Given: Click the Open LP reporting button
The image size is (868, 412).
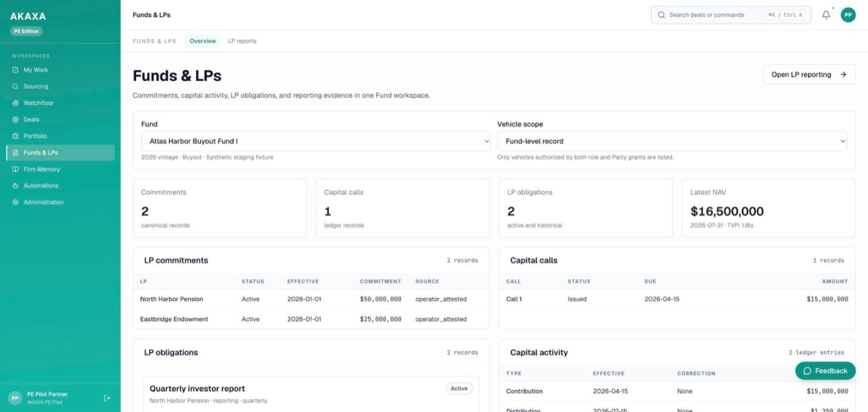Looking at the screenshot, I should 809,74.
